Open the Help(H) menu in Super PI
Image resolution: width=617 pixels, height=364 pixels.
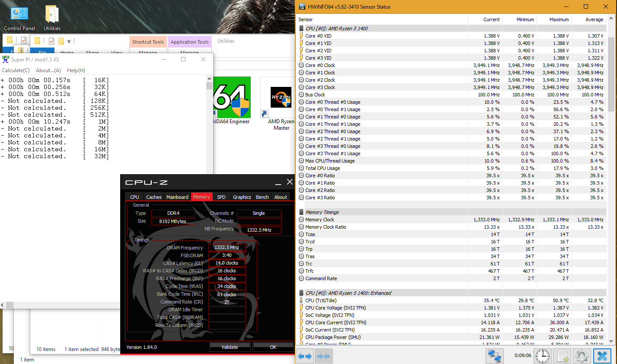pyautogui.click(x=76, y=70)
